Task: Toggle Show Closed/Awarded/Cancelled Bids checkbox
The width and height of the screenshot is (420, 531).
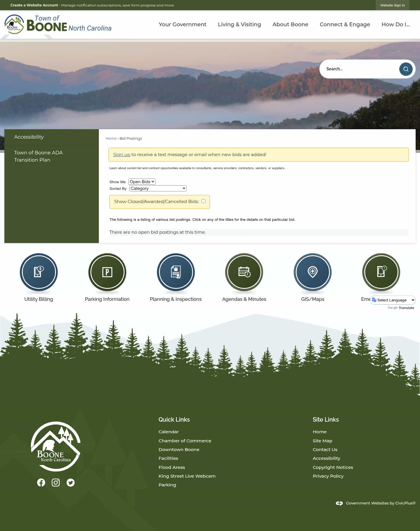Action: [x=204, y=201]
